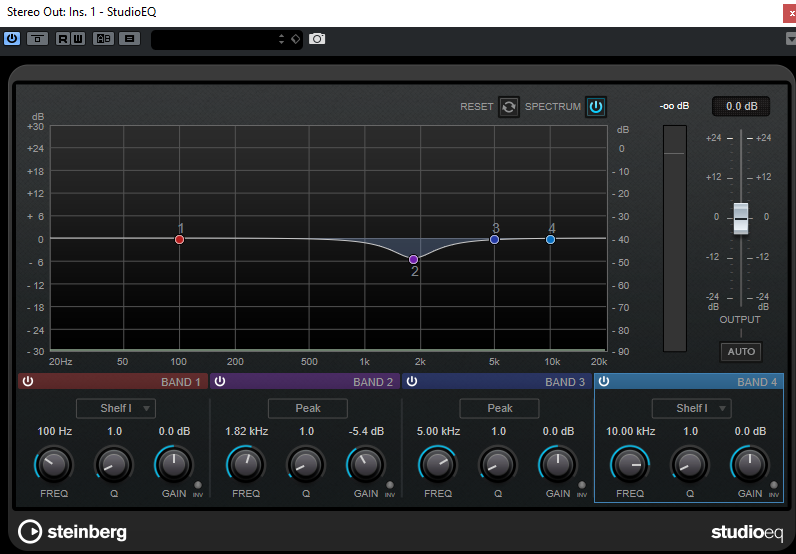
Task: Click Band 4 Q knob
Action: pos(690,464)
